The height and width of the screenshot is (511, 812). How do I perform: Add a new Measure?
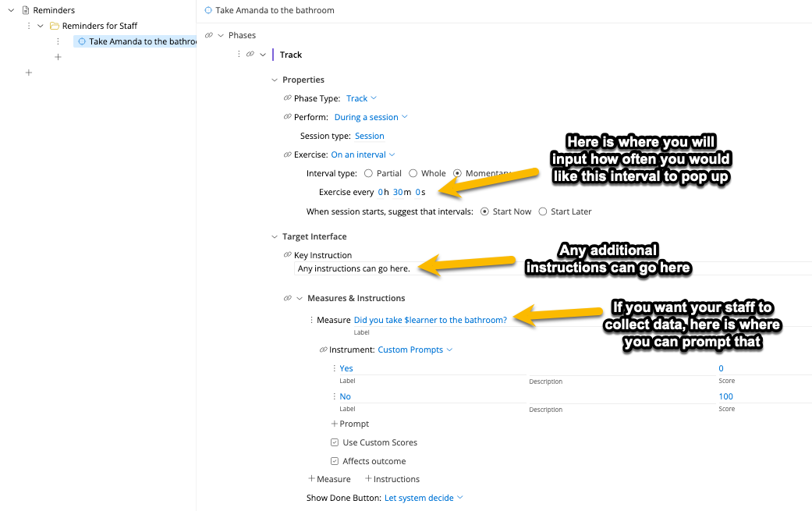tap(329, 480)
